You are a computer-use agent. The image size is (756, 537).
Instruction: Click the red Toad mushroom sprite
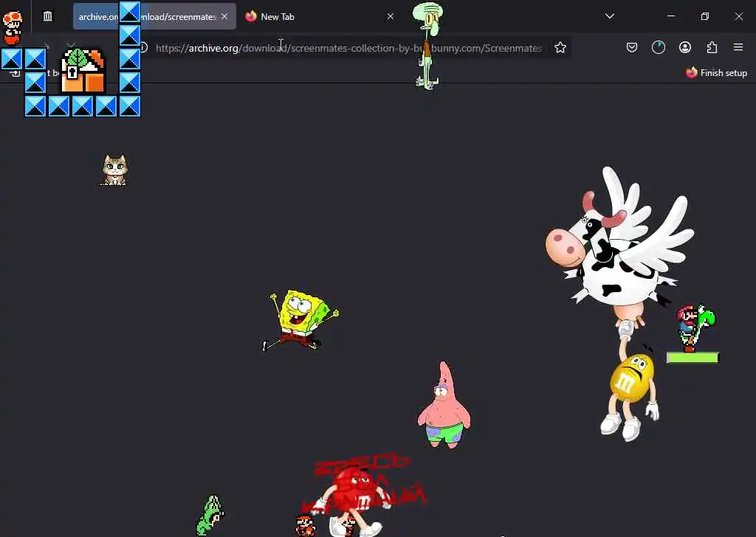[x=13, y=27]
